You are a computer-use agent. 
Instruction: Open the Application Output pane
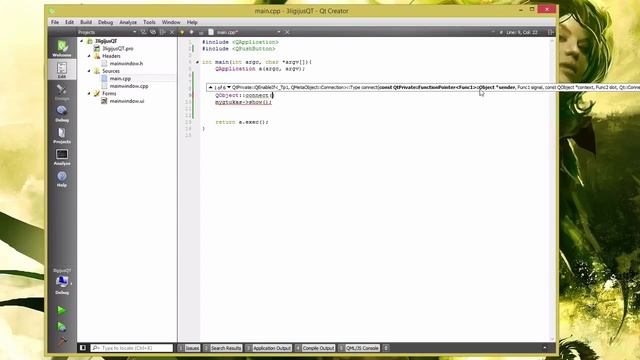(x=269, y=348)
